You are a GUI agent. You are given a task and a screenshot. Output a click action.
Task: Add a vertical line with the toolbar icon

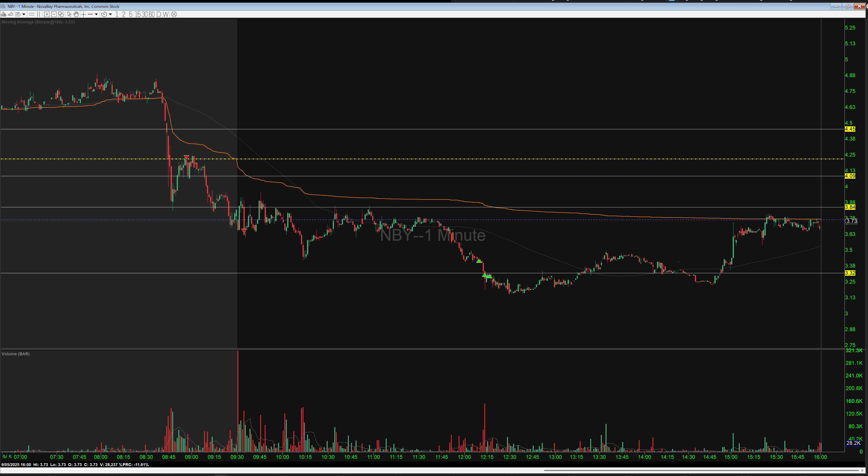[x=39, y=14]
